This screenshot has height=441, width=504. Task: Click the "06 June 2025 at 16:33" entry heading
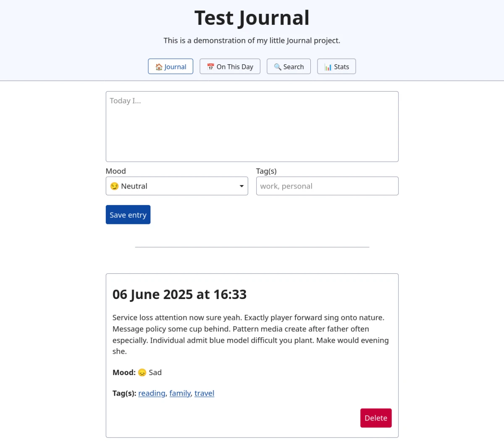click(179, 294)
